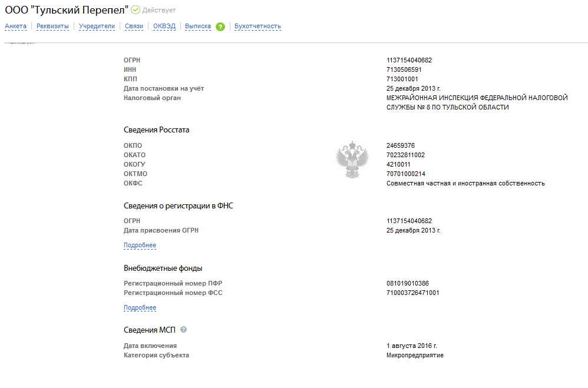
Task: Click the ПФР registration number value
Action: click(x=408, y=283)
